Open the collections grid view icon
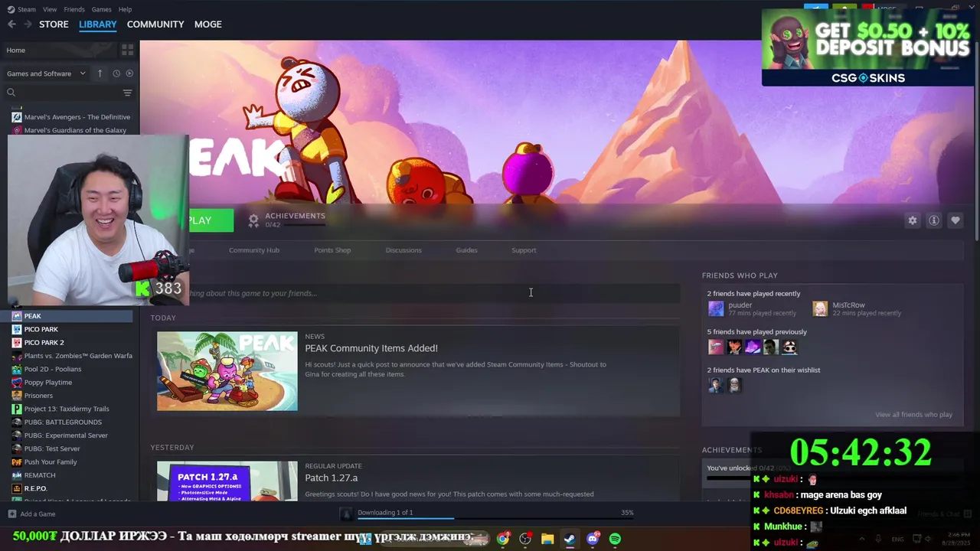The image size is (980, 551). (127, 50)
